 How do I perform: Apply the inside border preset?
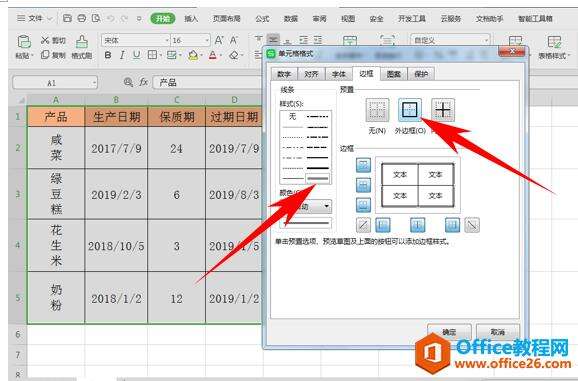click(x=443, y=110)
